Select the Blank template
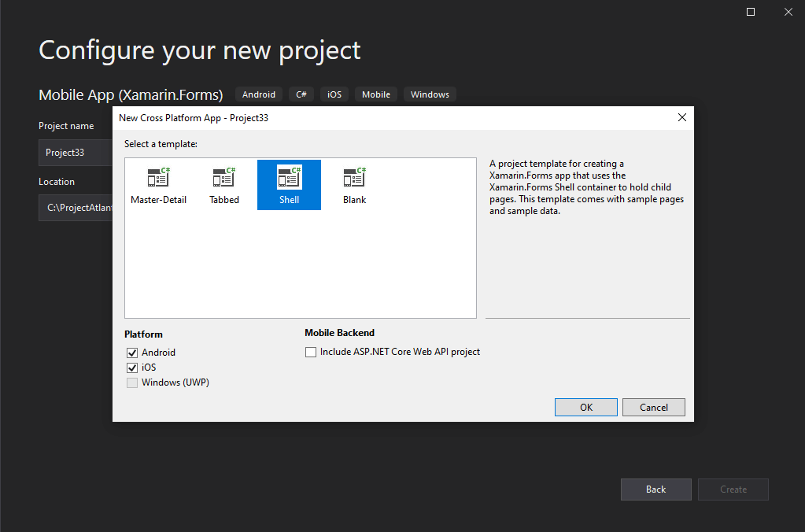This screenshot has width=805, height=532. [353, 185]
